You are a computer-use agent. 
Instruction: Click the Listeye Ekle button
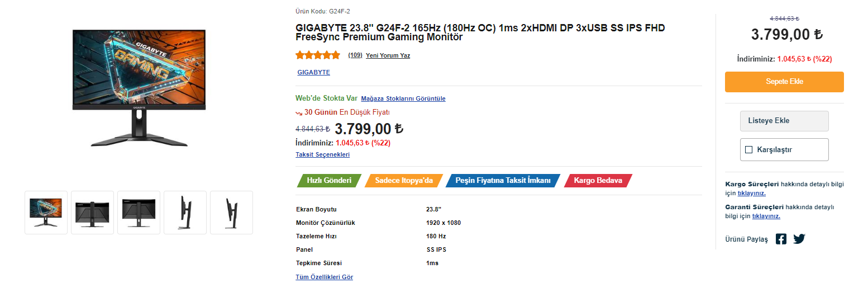(x=784, y=121)
